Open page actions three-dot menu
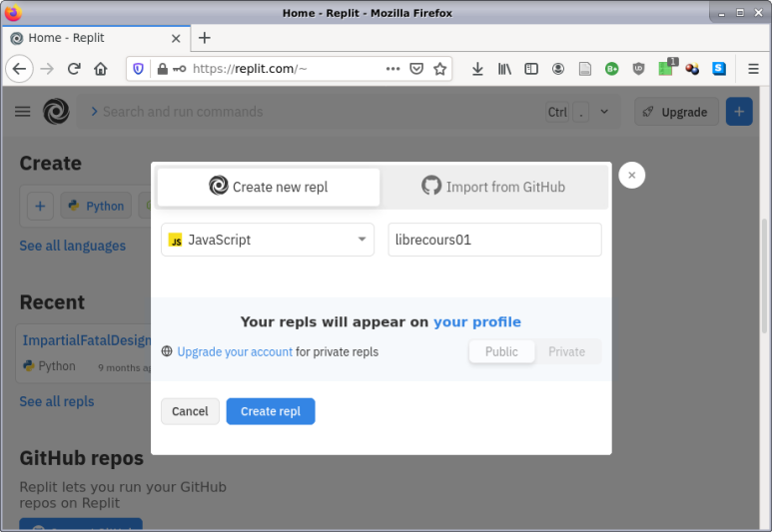Image resolution: width=772 pixels, height=532 pixels. pyautogui.click(x=392, y=69)
